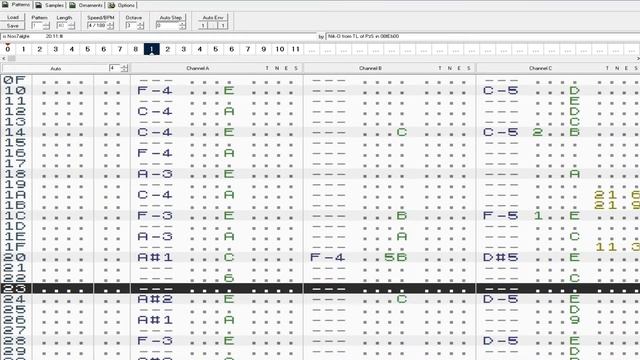
Task: Click the Save button
Action: tap(13, 25)
